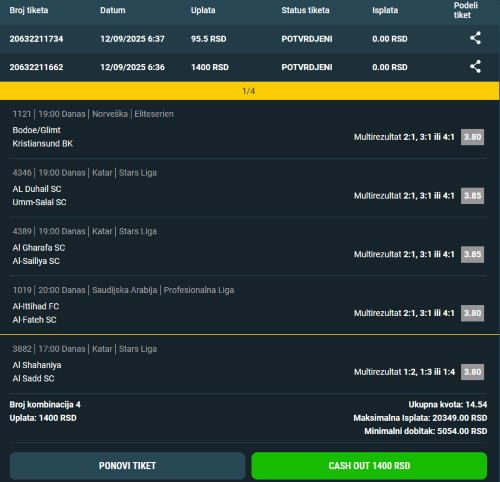Image resolution: width=500 pixels, height=482 pixels.
Task: Open the Al Shahaniya vs Al Sadd SC match
Action: coord(37,372)
